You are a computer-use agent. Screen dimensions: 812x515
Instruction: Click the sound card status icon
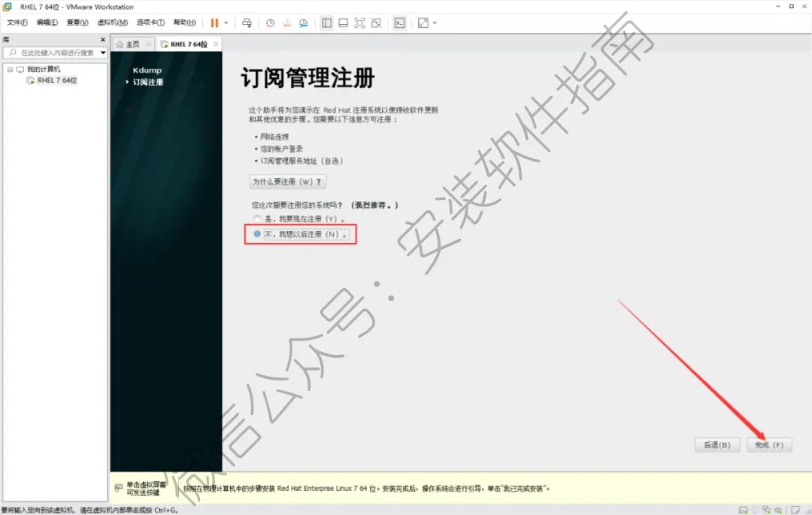coord(778,510)
